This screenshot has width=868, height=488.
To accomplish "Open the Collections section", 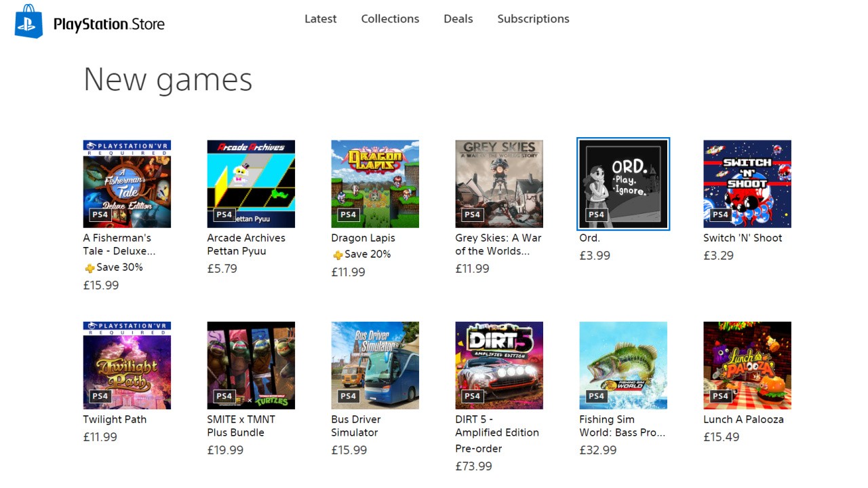I will coord(390,18).
